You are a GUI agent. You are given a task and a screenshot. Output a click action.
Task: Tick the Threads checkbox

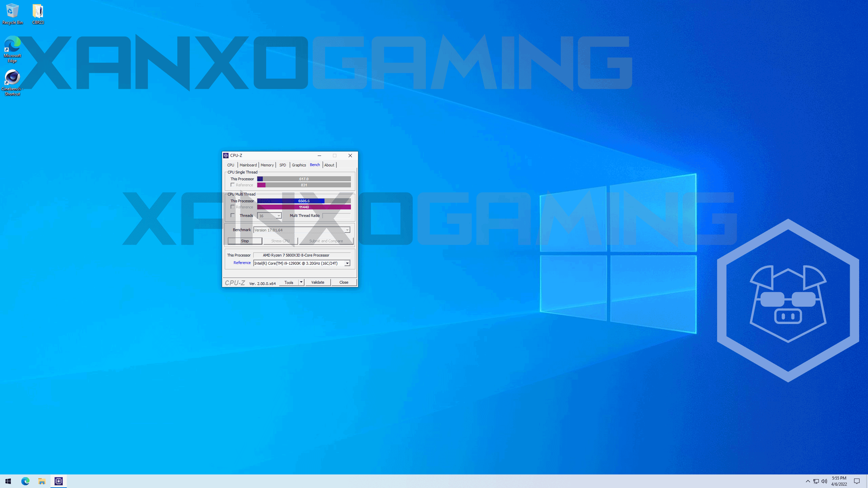click(233, 215)
